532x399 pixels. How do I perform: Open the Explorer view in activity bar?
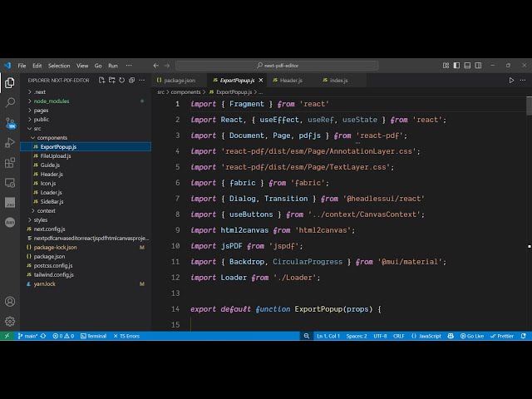tap(10, 82)
